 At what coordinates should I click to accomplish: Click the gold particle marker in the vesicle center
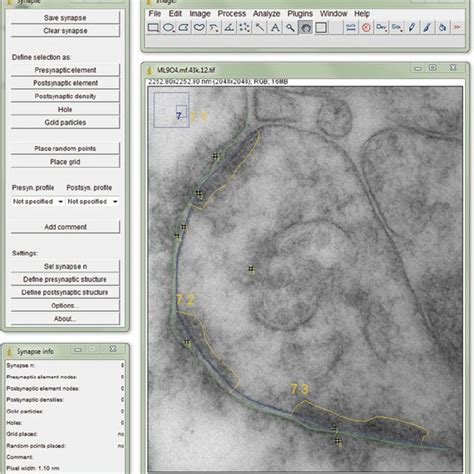[x=251, y=269]
